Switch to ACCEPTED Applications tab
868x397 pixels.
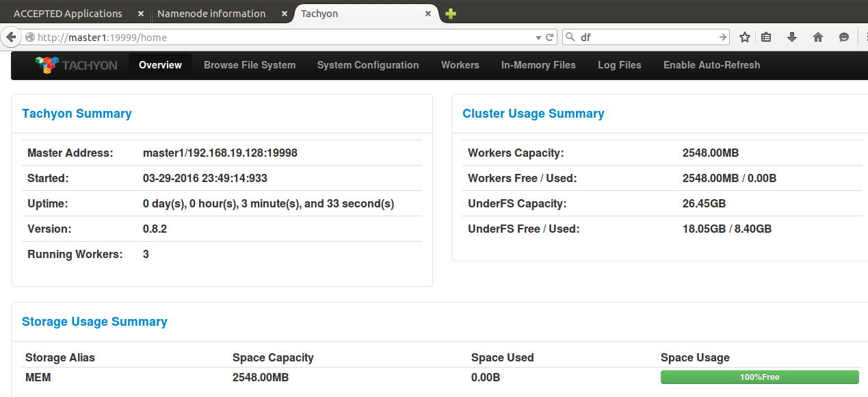68,14
